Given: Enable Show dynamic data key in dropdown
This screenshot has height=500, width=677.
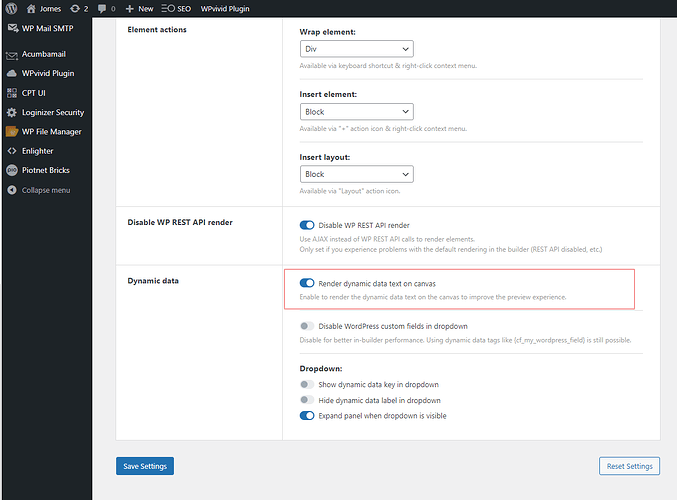Looking at the screenshot, I should 307,384.
